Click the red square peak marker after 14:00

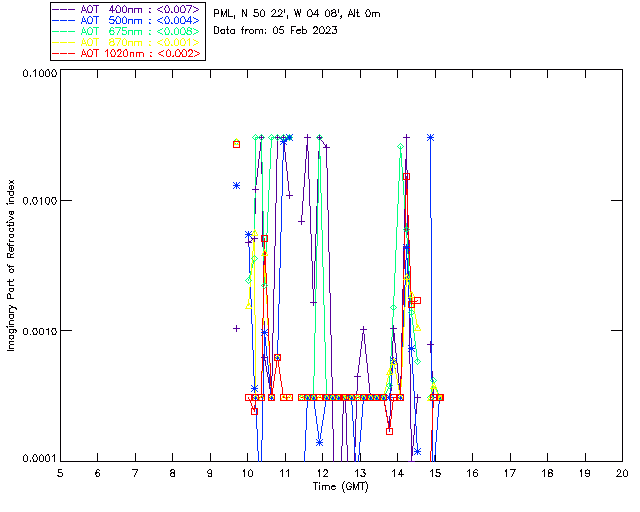coord(406,176)
